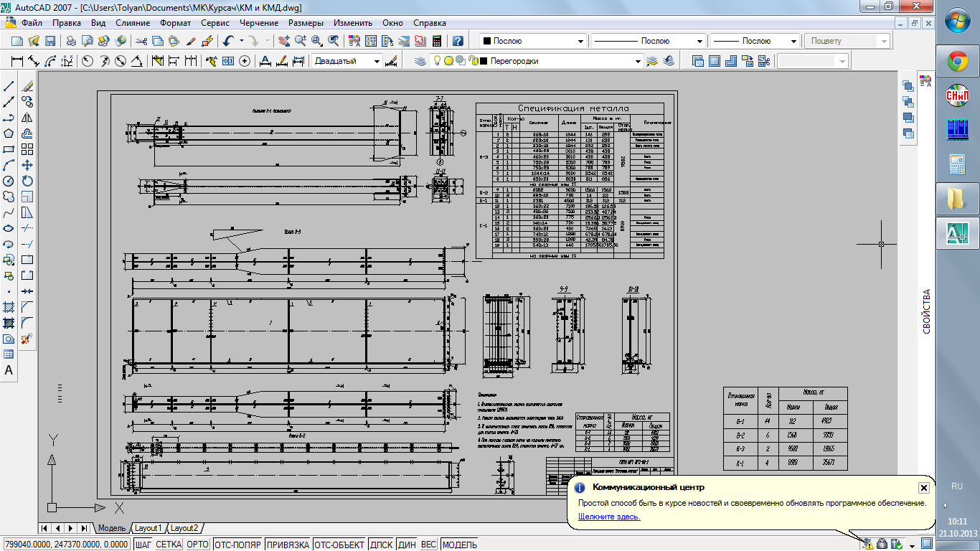Select the Array tool

[x=28, y=149]
